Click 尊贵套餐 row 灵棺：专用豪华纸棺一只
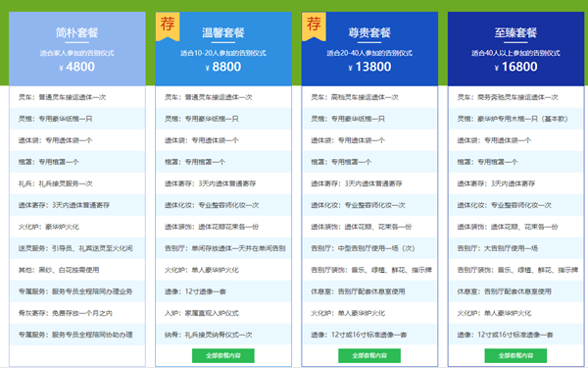588x368 pixels. pyautogui.click(x=369, y=119)
